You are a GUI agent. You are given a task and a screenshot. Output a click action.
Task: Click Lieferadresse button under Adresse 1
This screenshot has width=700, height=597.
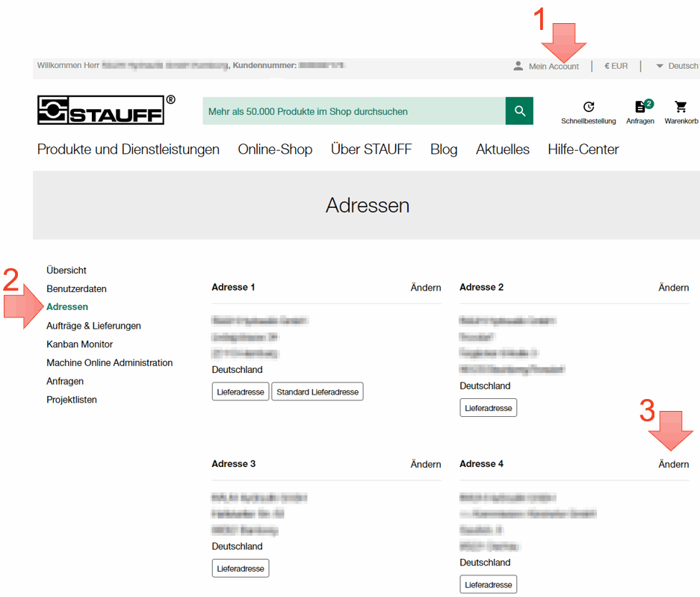241,392
